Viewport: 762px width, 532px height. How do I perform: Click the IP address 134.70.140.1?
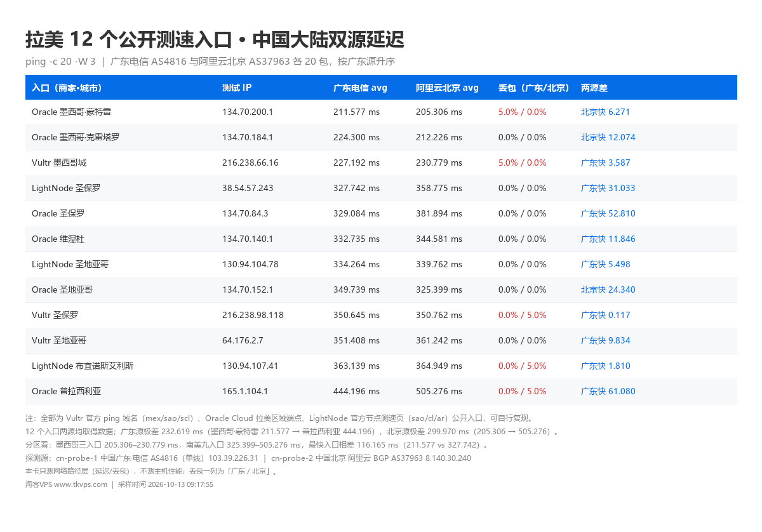(x=248, y=239)
